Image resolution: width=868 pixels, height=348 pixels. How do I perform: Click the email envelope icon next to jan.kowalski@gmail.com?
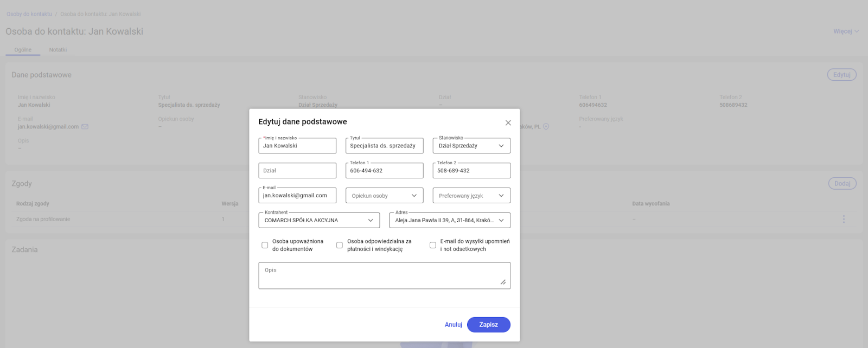(x=85, y=127)
